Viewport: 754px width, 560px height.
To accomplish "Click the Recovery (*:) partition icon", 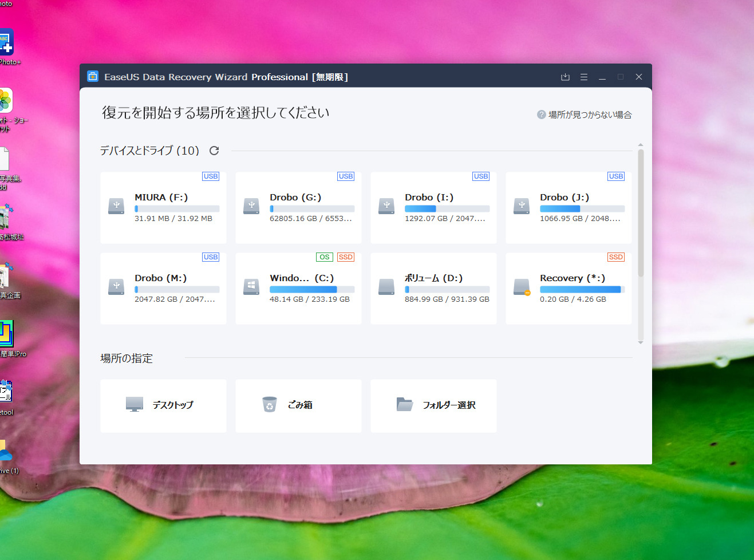I will (522, 287).
